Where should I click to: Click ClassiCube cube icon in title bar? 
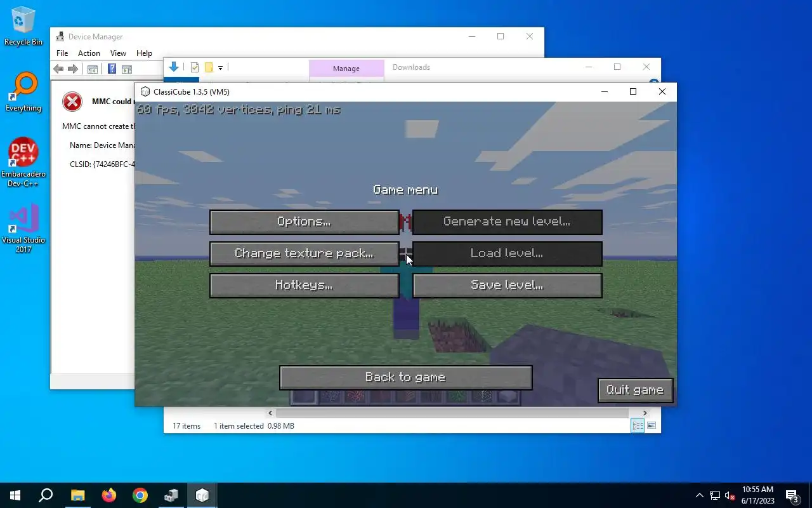[145, 92]
